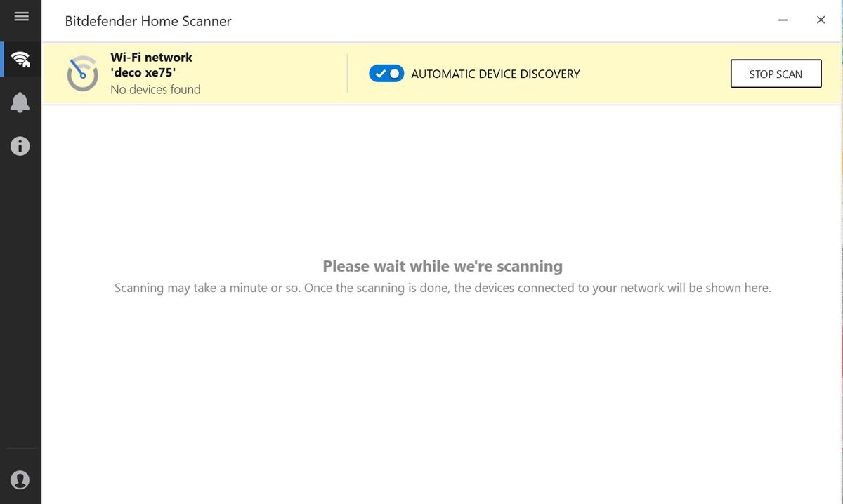
Task: Click the 'Please wait while we're scanning' heading
Action: 443,266
